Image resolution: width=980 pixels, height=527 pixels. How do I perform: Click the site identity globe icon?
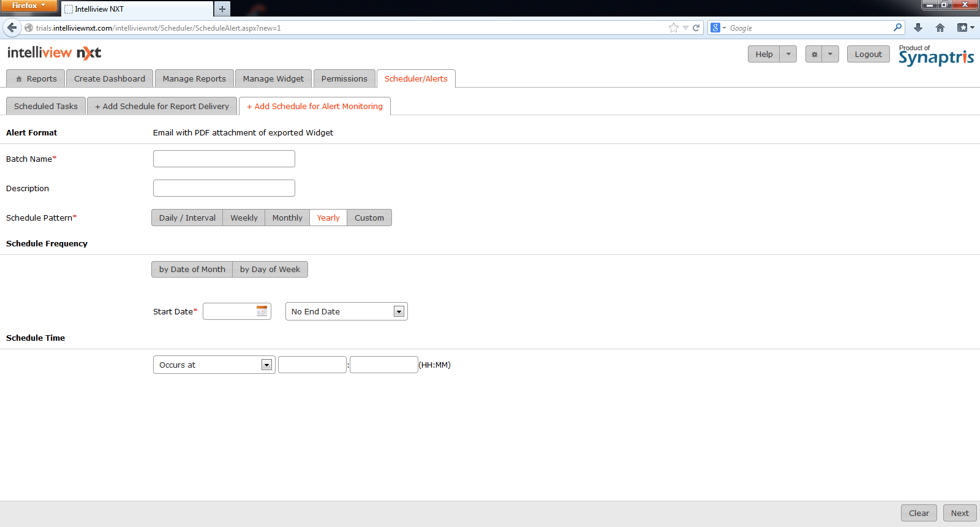[29, 28]
